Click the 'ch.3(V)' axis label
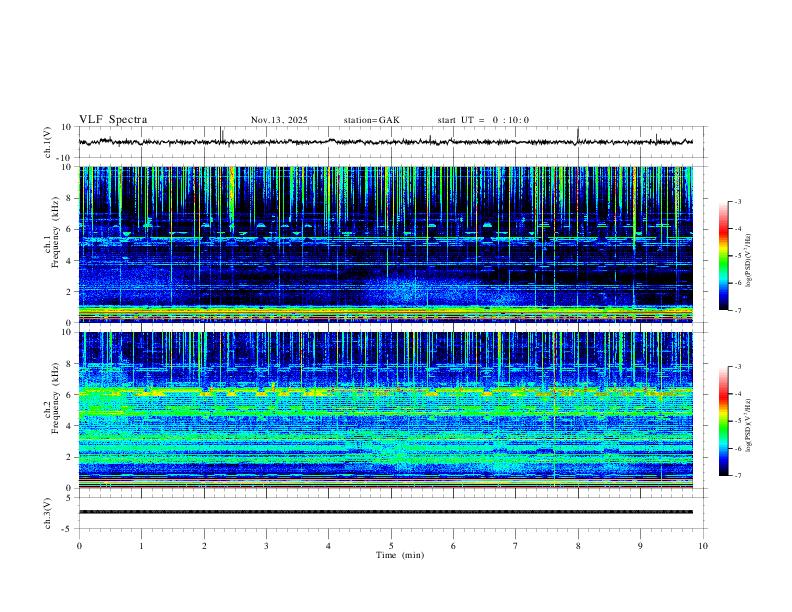This screenshot has height=612, width=792. pos(48,513)
